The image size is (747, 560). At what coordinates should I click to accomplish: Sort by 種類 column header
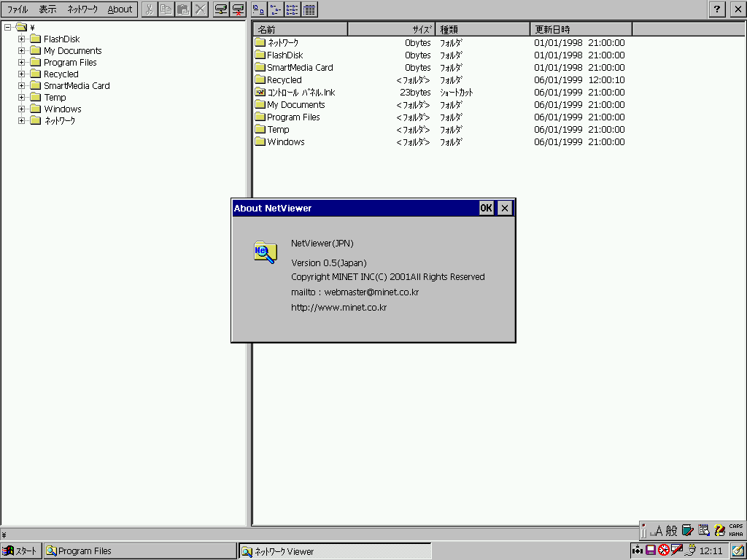coord(483,29)
